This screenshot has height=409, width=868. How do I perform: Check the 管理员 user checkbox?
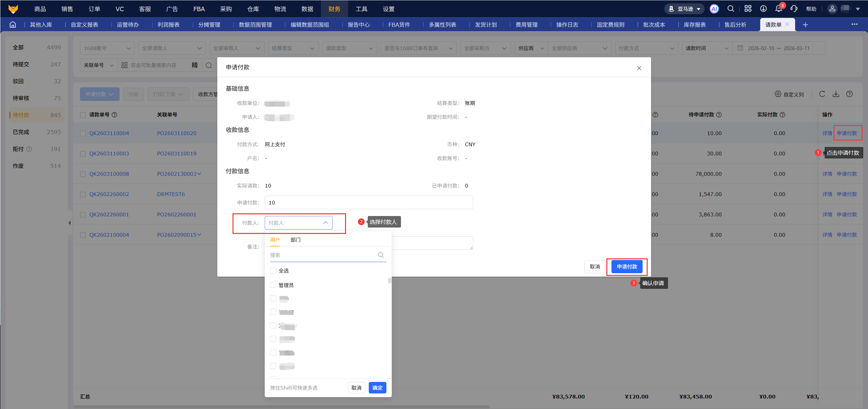click(273, 285)
